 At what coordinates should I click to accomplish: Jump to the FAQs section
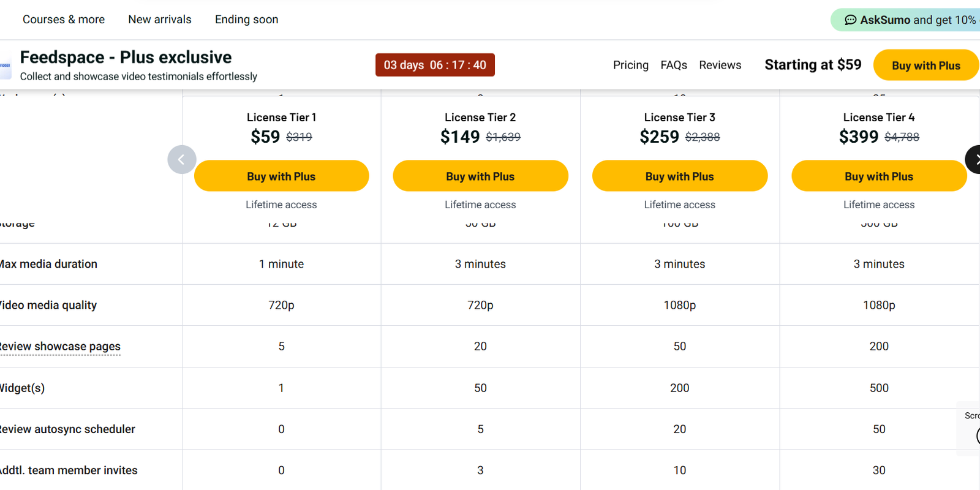point(673,65)
